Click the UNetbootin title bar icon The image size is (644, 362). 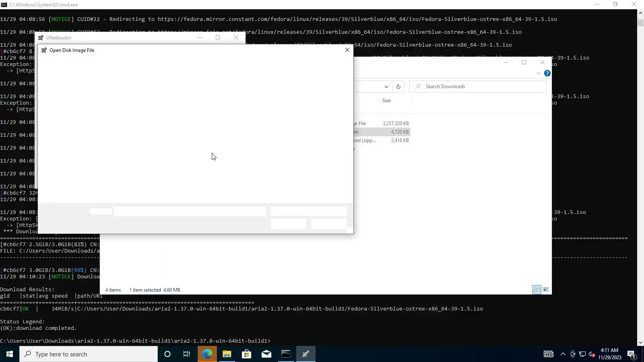[x=41, y=38]
